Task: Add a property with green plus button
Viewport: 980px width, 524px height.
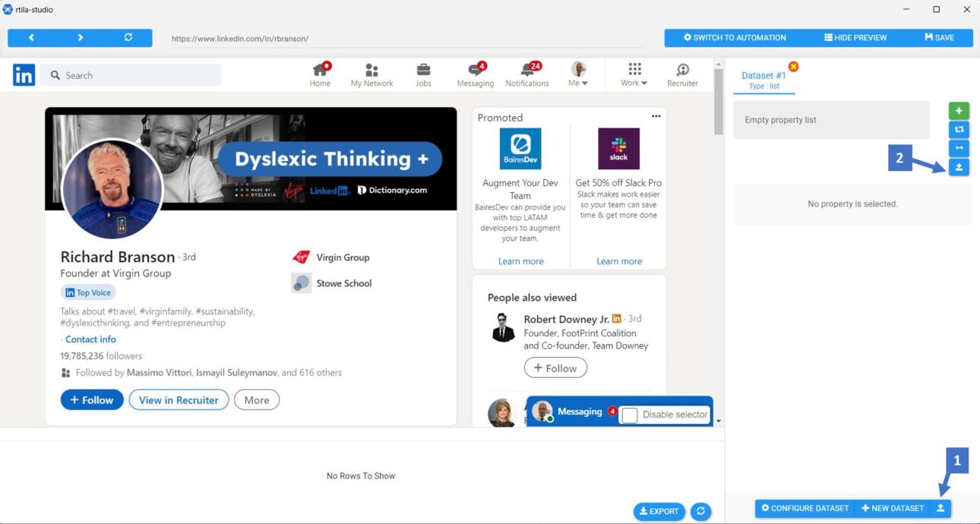Action: coord(959,111)
